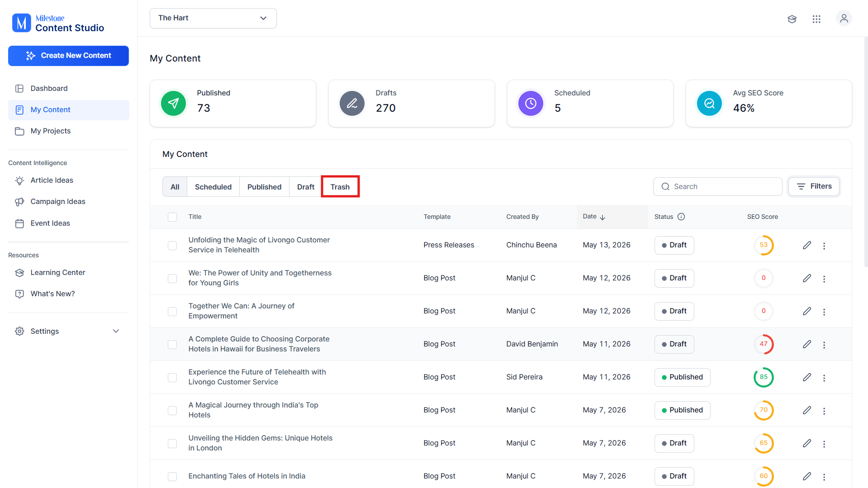Screen dimensions: 868x488
Task: Click the Scheduled clock card icon
Action: 531,104
